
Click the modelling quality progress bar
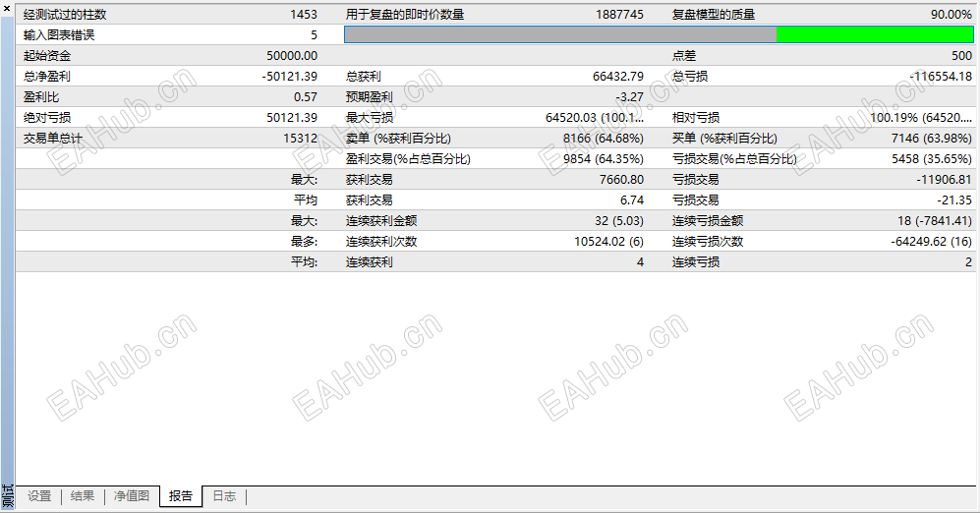[x=659, y=35]
